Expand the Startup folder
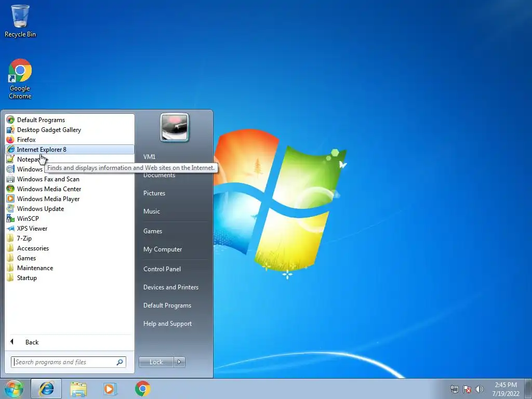The width and height of the screenshot is (532, 399). pos(70,277)
